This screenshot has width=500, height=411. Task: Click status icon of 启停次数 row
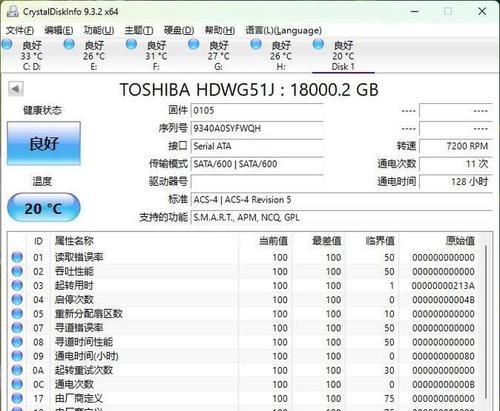[17, 299]
